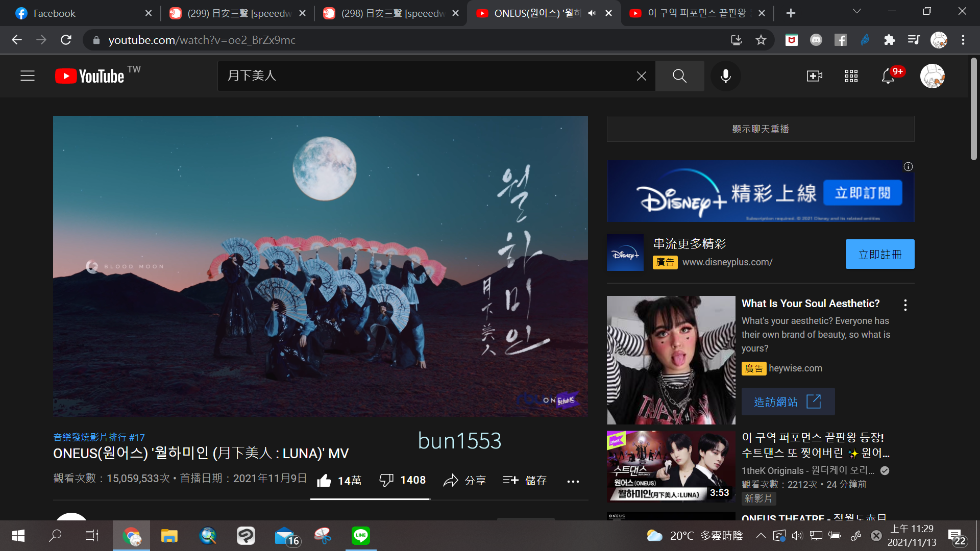Show the chat replay
980x551 pixels.
pyautogui.click(x=761, y=129)
